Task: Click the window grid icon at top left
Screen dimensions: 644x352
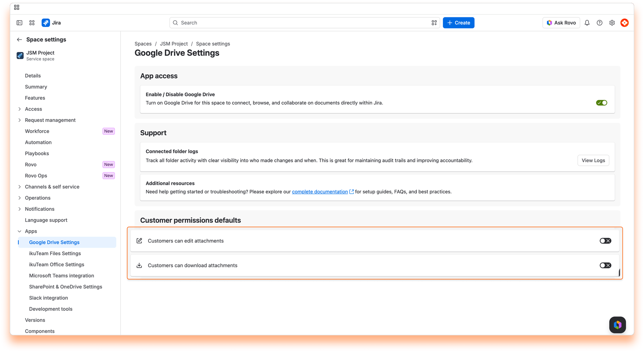Action: [17, 7]
